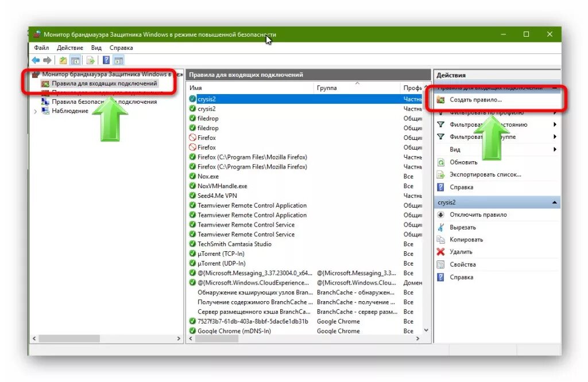588x382 pixels.
Task: Select Наблюдение tree node
Action: click(70, 111)
